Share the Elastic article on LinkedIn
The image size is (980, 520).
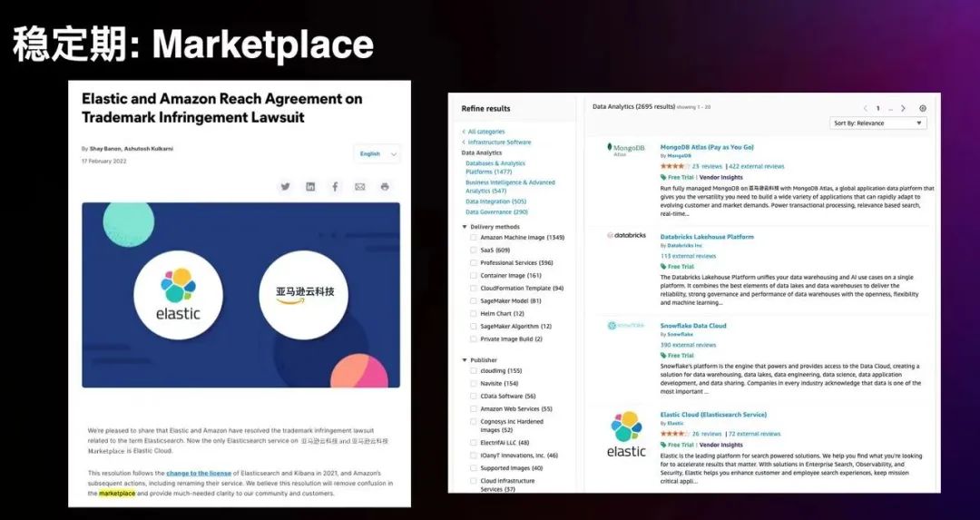coord(310,186)
